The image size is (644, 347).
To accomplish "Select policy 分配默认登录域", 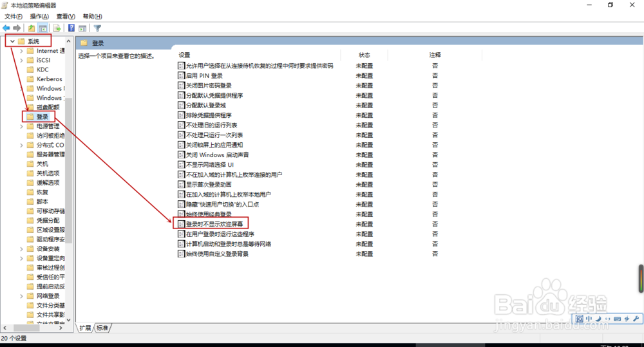I will [206, 105].
